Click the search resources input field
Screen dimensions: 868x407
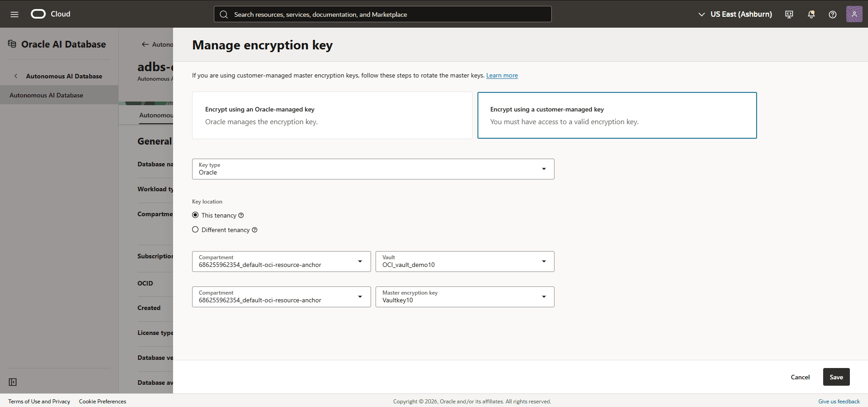click(x=383, y=14)
